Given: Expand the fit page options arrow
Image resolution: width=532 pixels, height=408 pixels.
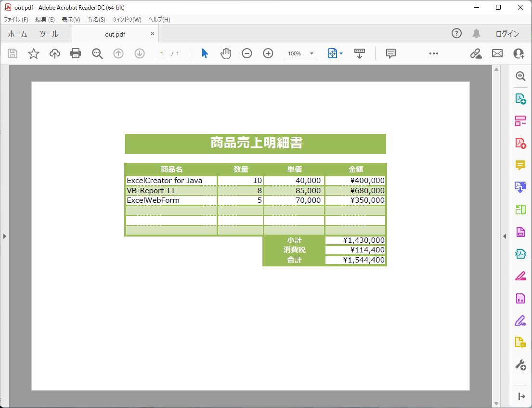Looking at the screenshot, I should pos(341,53).
